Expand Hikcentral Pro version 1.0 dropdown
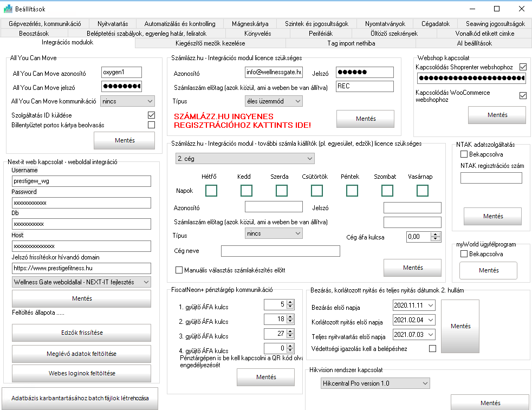Image resolution: width=532 pixels, height=410 pixels. (375, 383)
